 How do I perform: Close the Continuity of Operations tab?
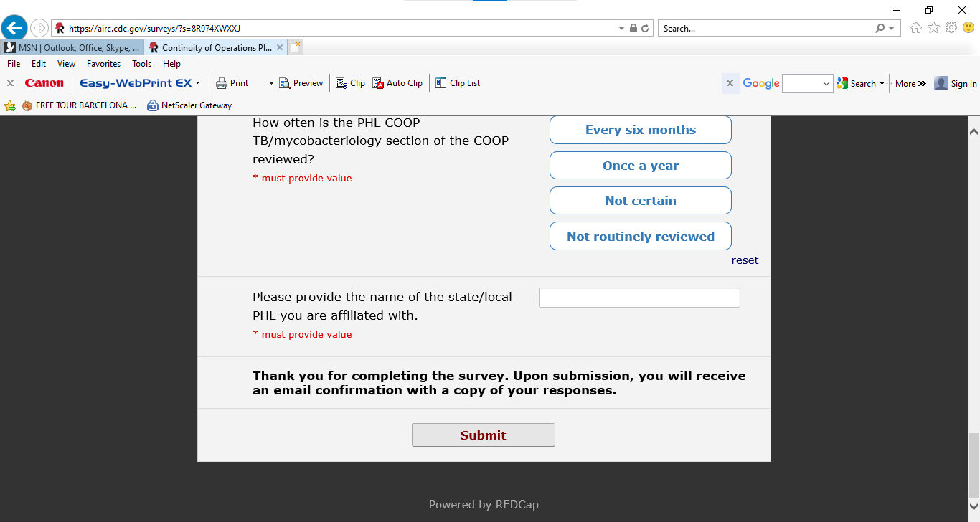(x=280, y=47)
